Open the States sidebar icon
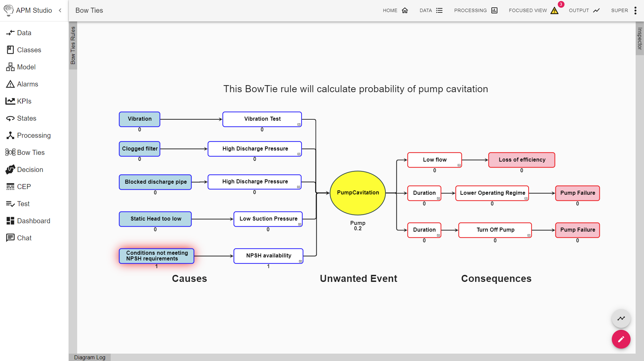The image size is (644, 361). pyautogui.click(x=10, y=118)
